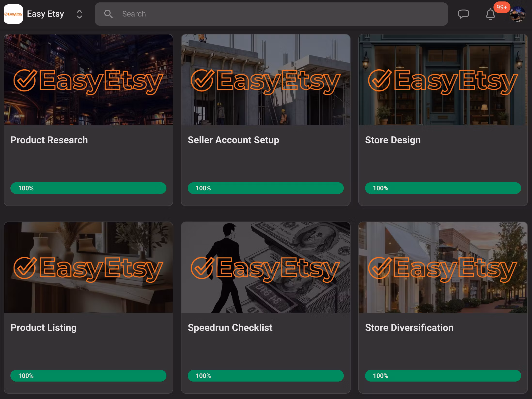
Task: Click the Seller Account Setup title
Action: [234, 140]
